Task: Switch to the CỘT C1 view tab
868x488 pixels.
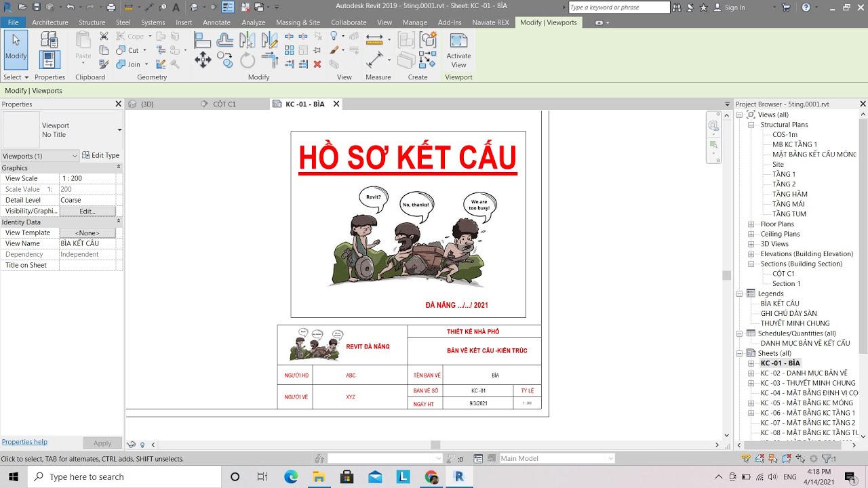Action: [224, 104]
